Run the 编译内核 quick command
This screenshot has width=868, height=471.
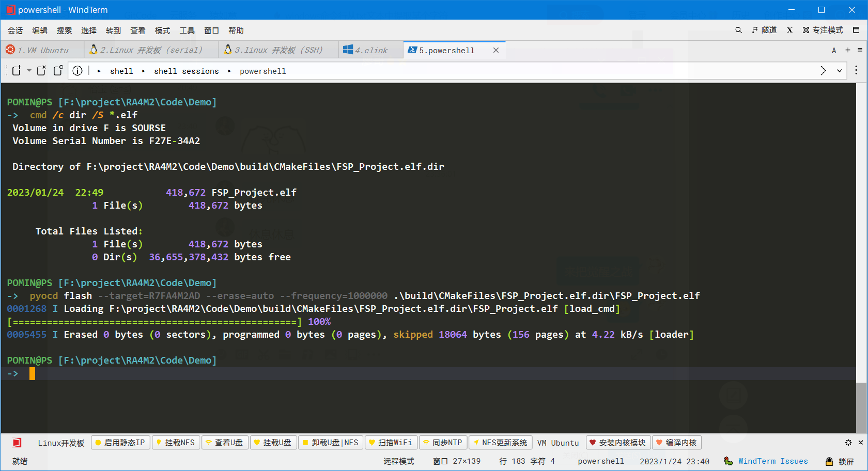[x=677, y=443]
